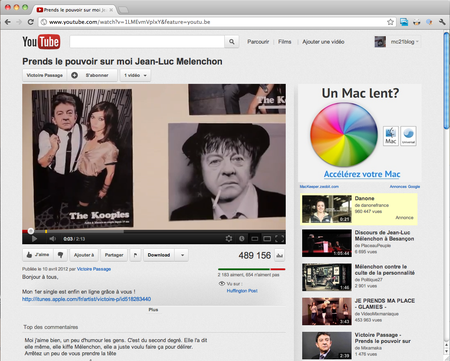Open Discours de Jean-Luc Mélenchon à Besançon
The height and width of the screenshot is (361, 450).
(x=384, y=236)
